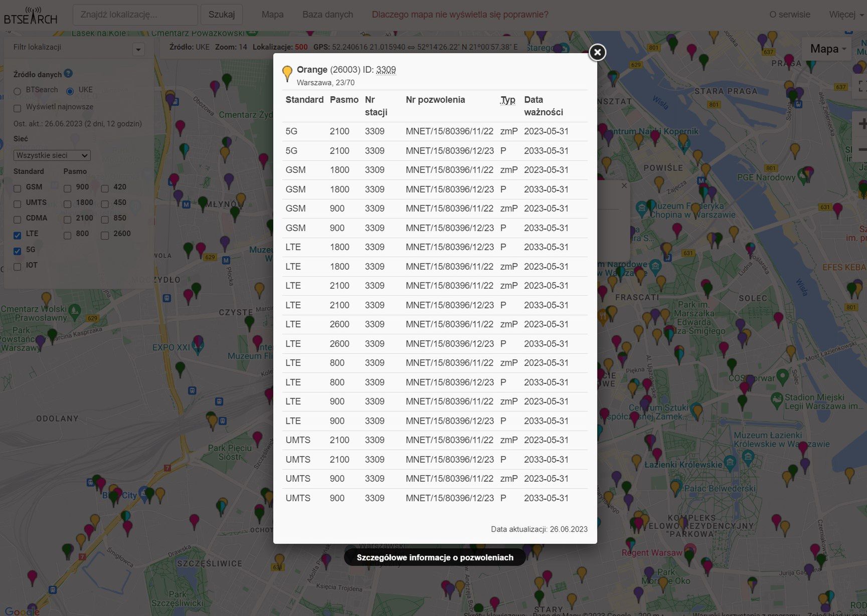Image resolution: width=867 pixels, height=616 pixels.
Task: Open the Mapa map type dropdown
Action: click(827, 49)
